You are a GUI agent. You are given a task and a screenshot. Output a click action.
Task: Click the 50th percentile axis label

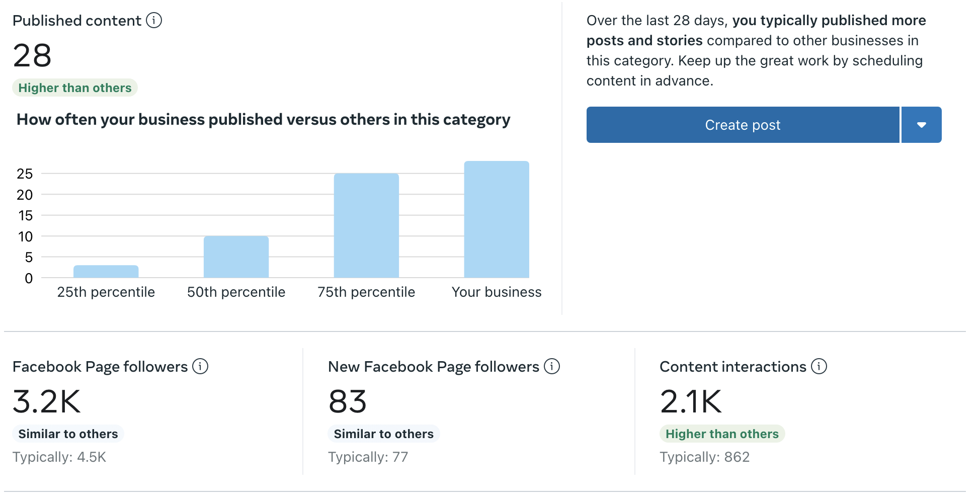(x=236, y=292)
